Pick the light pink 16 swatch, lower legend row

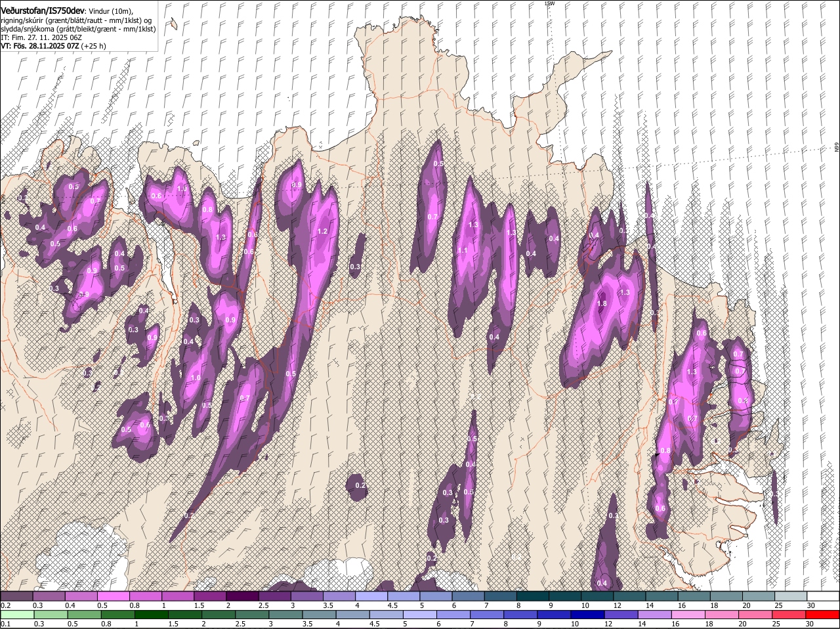point(688,615)
